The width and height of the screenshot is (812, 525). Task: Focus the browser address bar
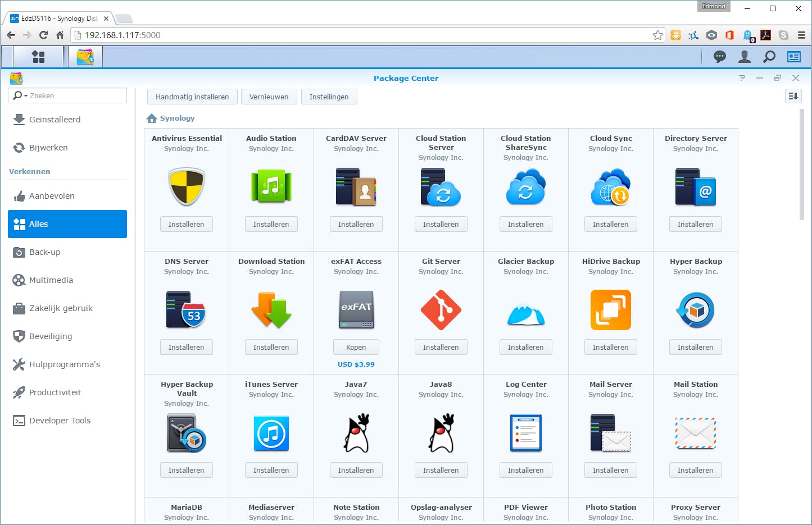(x=368, y=35)
